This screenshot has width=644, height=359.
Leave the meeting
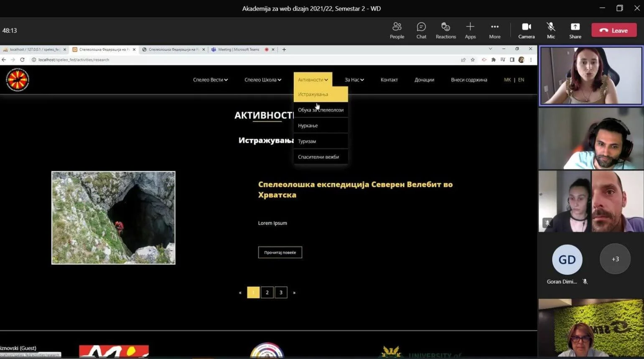pyautogui.click(x=614, y=31)
